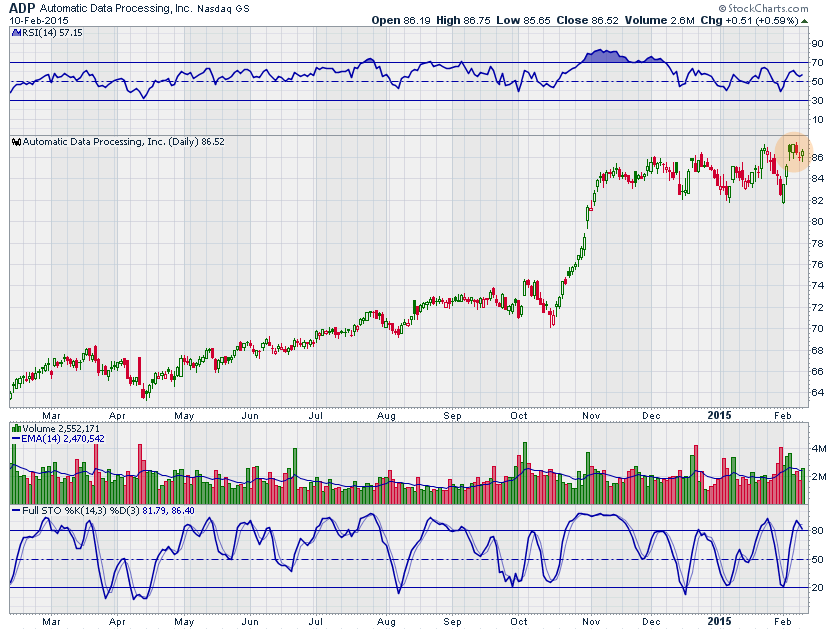The width and height of the screenshot is (839, 632).
Task: Click the RSI axis label 70
Action: point(818,63)
